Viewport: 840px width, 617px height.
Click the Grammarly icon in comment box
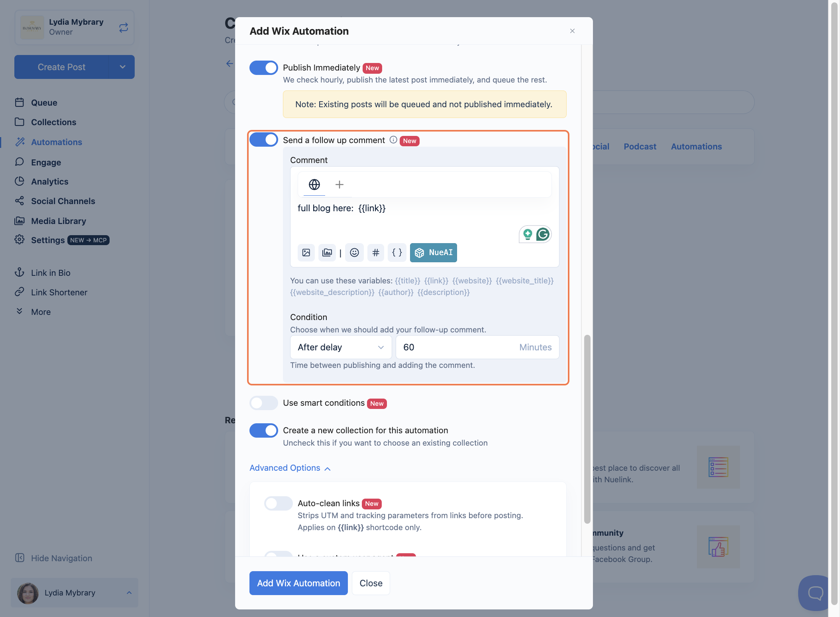(543, 234)
